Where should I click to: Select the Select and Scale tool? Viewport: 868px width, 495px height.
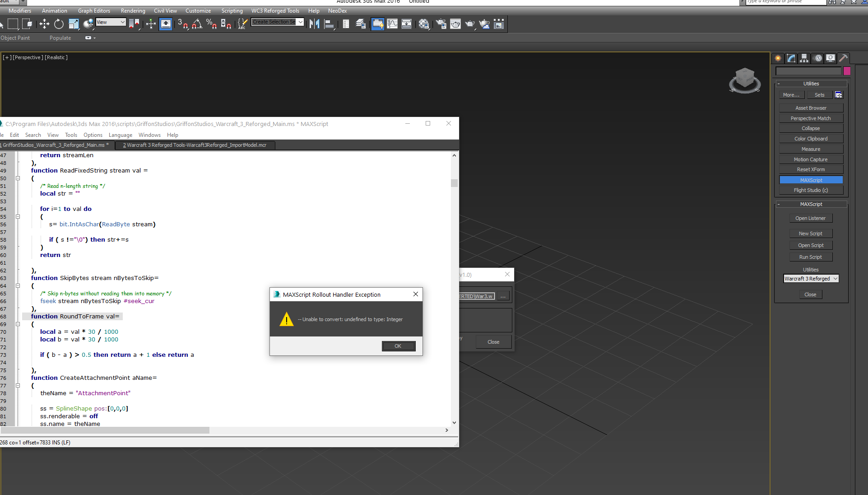(x=74, y=24)
